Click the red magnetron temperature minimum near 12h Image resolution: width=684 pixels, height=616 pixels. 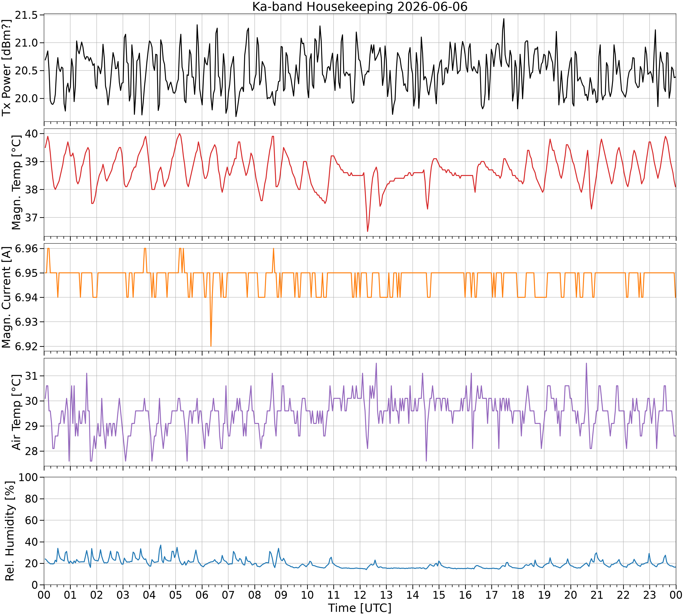[367, 231]
